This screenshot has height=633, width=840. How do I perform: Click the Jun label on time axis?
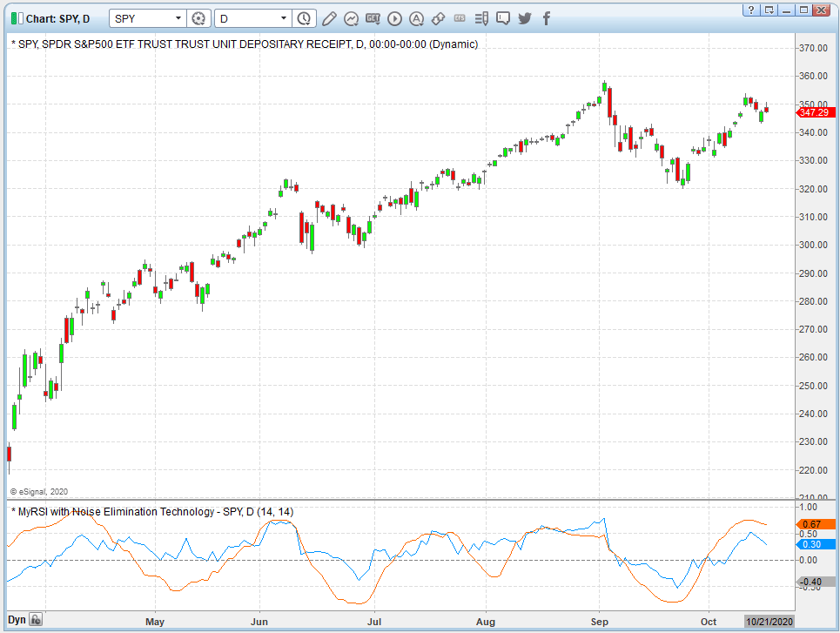(259, 622)
